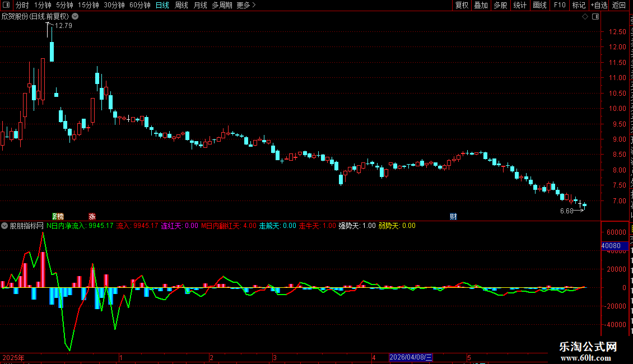
Task: Click the M日内翻红天: 4.00 readout
Action: tap(229, 226)
